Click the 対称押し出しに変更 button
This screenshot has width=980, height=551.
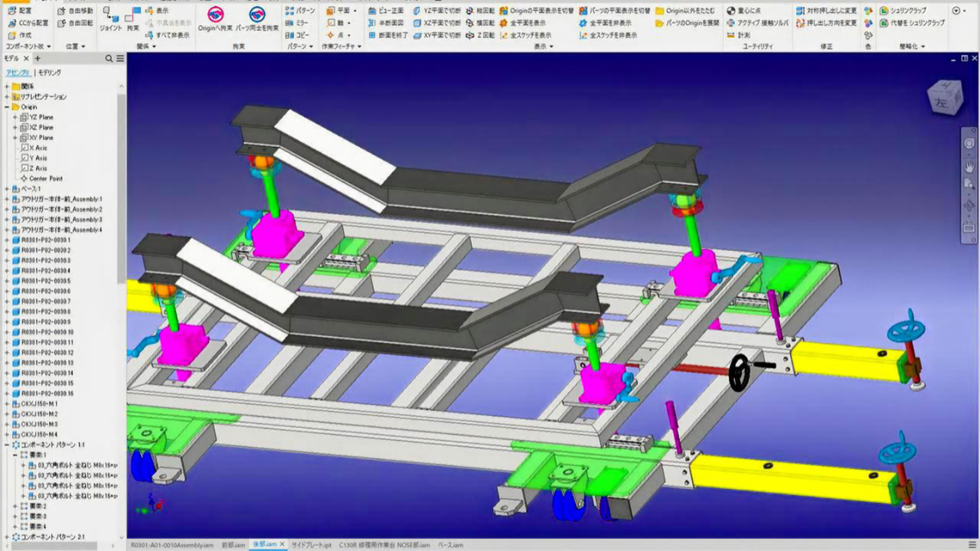click(827, 11)
